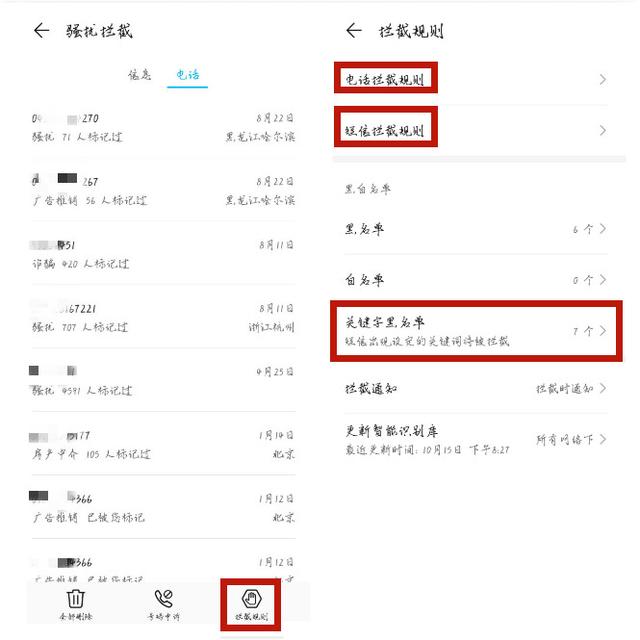Tap the 全部删除 trash can icon
The image size is (640, 640).
tap(76, 598)
